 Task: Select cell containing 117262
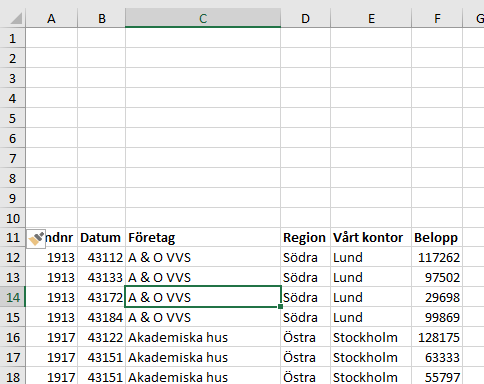point(437,257)
